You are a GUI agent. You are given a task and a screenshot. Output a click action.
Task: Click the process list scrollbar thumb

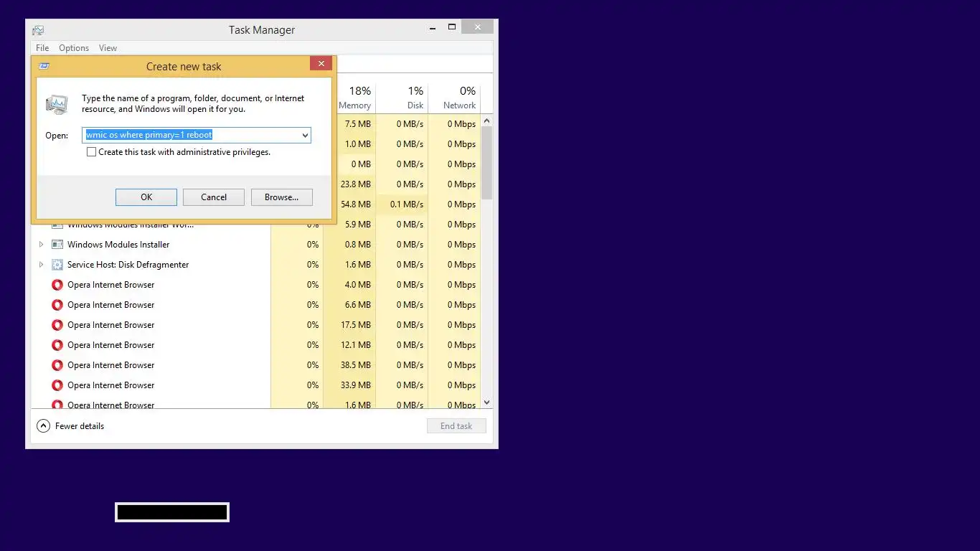tap(486, 164)
